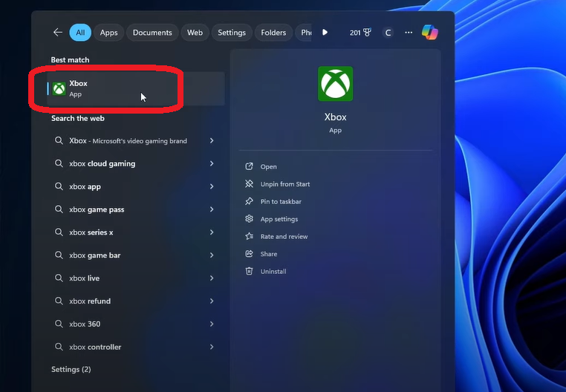Switch to the Settings filter tab

coord(232,33)
